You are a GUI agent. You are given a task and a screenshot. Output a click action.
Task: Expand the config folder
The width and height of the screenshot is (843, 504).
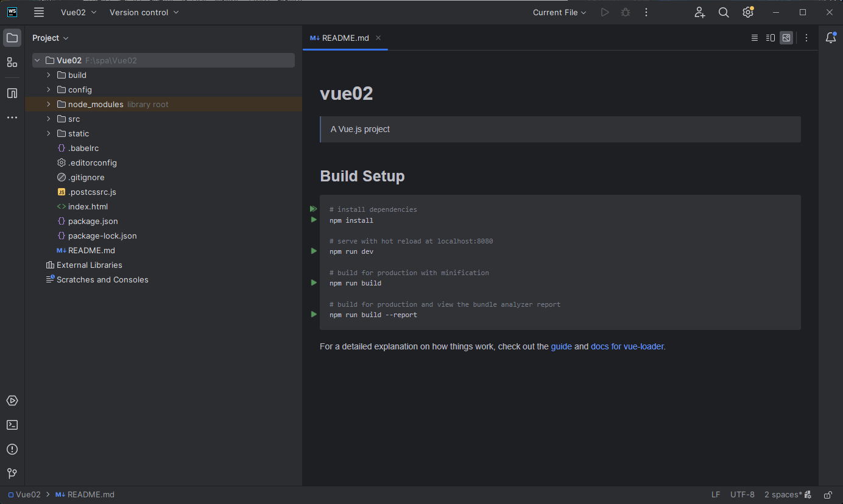point(49,89)
